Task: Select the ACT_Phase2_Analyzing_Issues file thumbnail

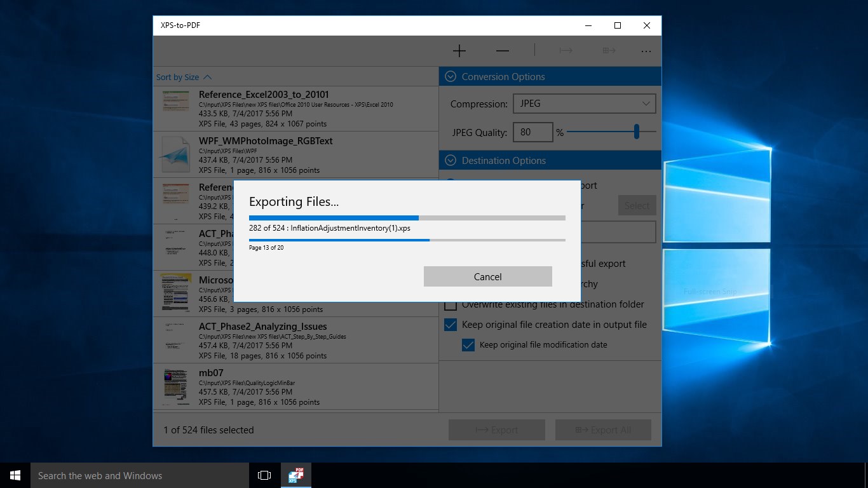Action: tap(175, 340)
